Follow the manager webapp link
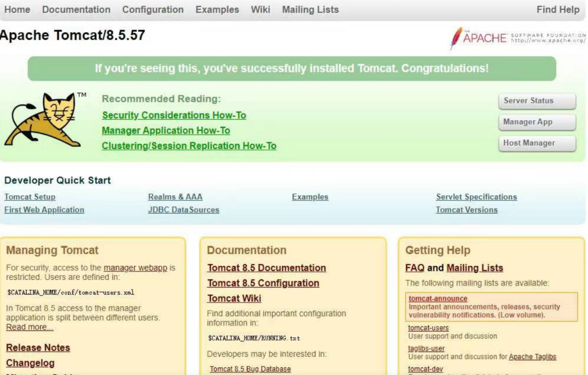Viewport: 588px width, 375px height. click(x=136, y=267)
